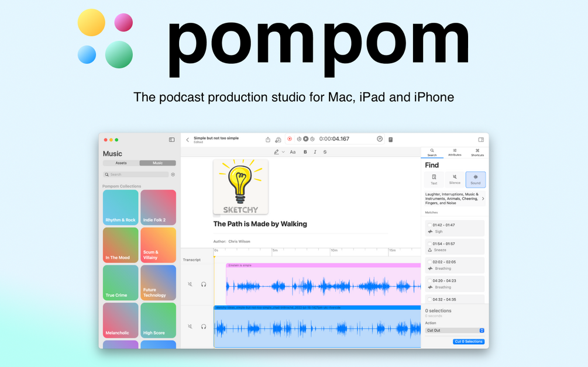The width and height of the screenshot is (588, 367).
Task: Toggle the right inspector panel icon
Action: click(x=481, y=140)
